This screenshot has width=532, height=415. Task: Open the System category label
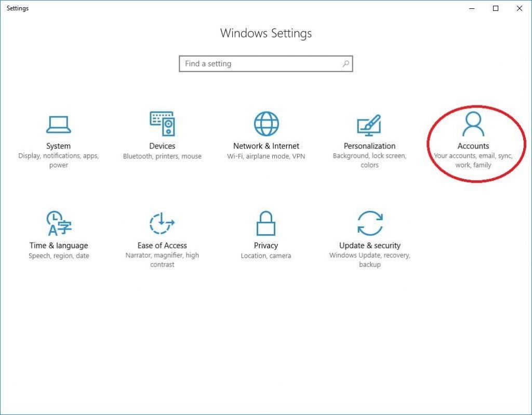(58, 146)
